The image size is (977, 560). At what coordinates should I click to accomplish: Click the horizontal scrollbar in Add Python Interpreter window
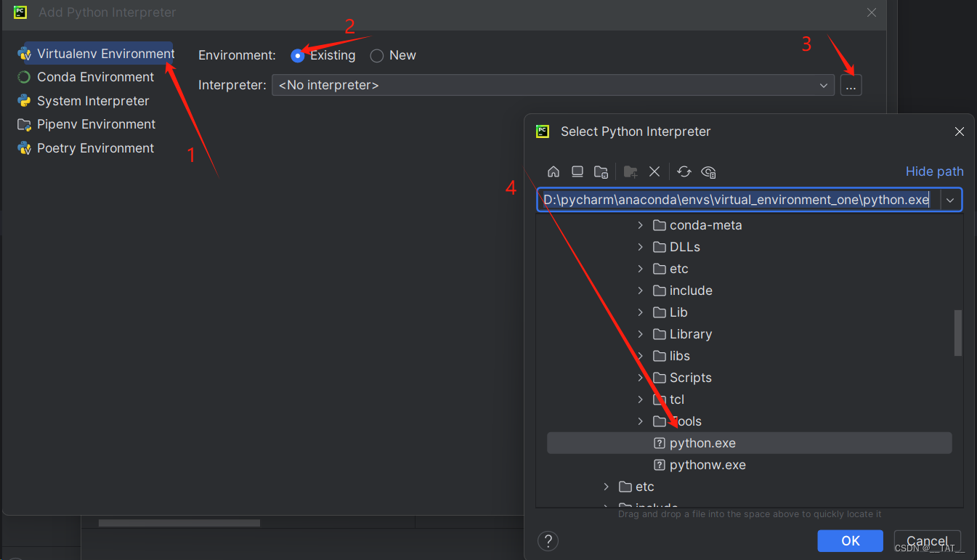[179, 523]
